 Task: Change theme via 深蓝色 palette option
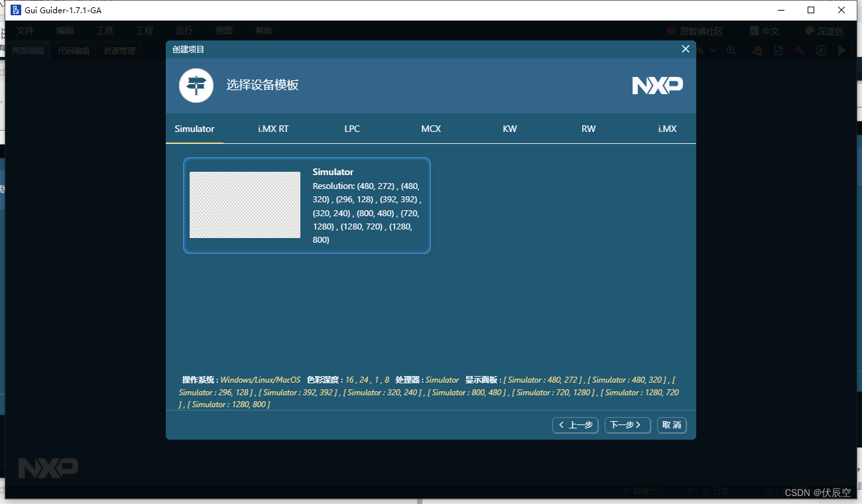824,31
